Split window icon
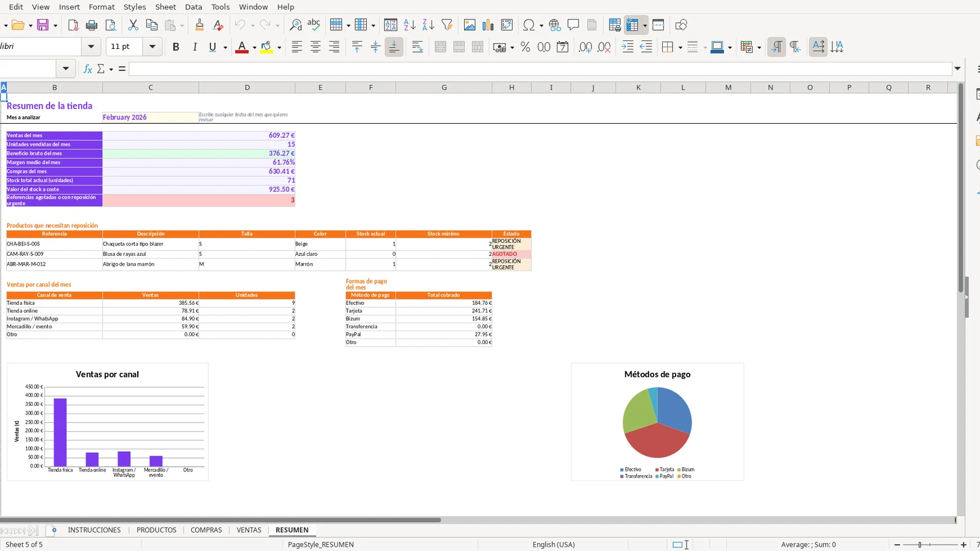This screenshot has height=551, width=980. pos(658,25)
